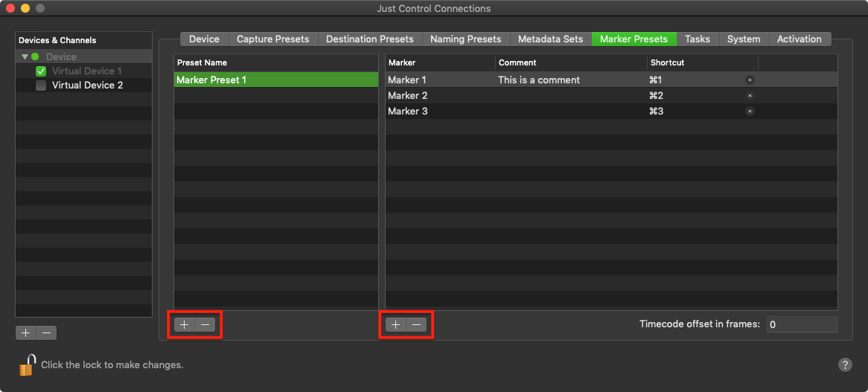Show the Metadata Sets tab
This screenshot has height=392, width=868.
coord(550,39)
